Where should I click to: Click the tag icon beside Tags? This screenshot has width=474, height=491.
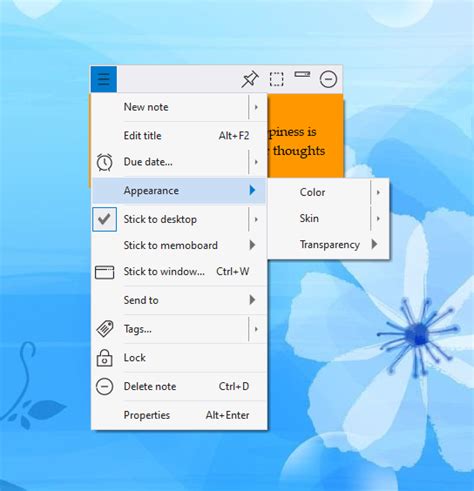105,329
